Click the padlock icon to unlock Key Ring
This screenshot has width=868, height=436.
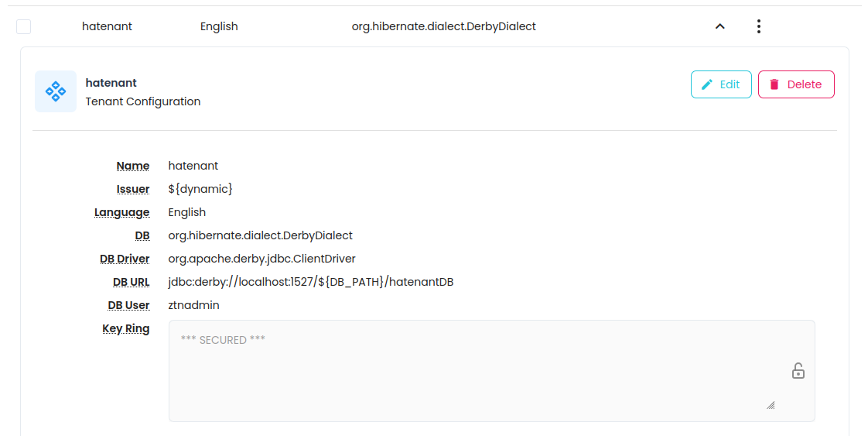coord(798,371)
